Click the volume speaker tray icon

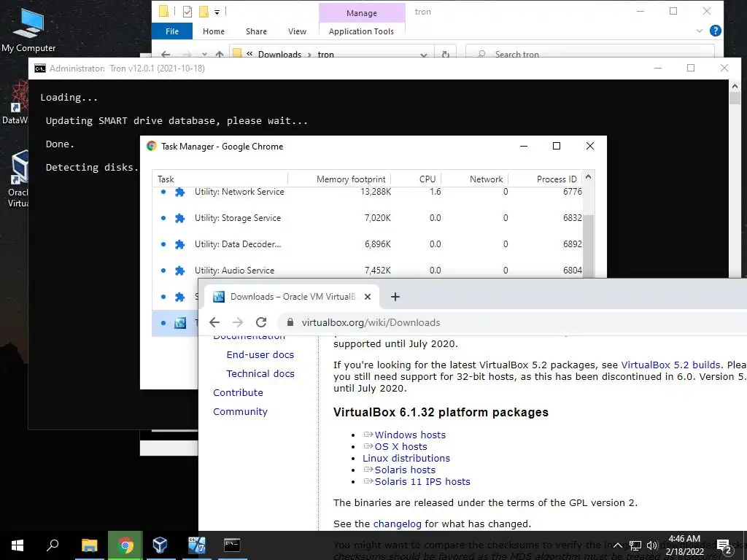pyautogui.click(x=652, y=545)
